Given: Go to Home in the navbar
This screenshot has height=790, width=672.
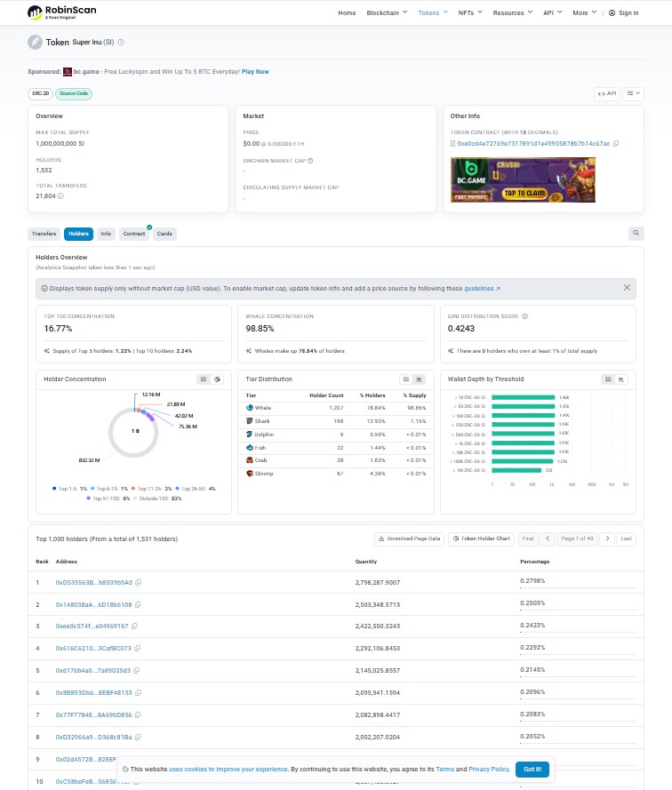Looking at the screenshot, I should (347, 12).
